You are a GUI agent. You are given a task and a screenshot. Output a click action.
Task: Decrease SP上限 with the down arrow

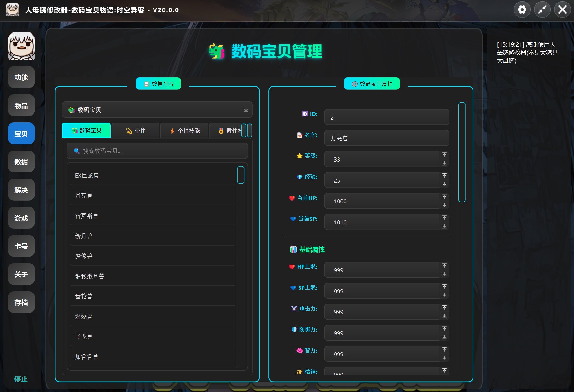pyautogui.click(x=444, y=295)
